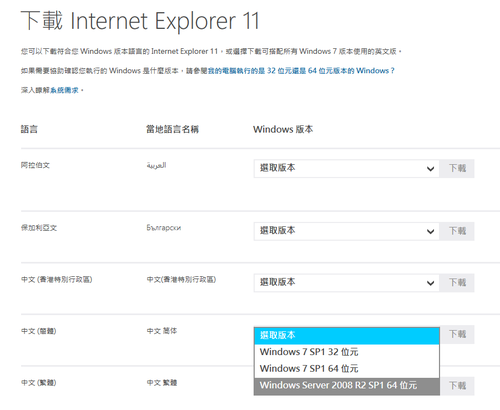Click the 下載 Internet Explorer 11 page heading
Screen dimensions: 500x410
140,21
